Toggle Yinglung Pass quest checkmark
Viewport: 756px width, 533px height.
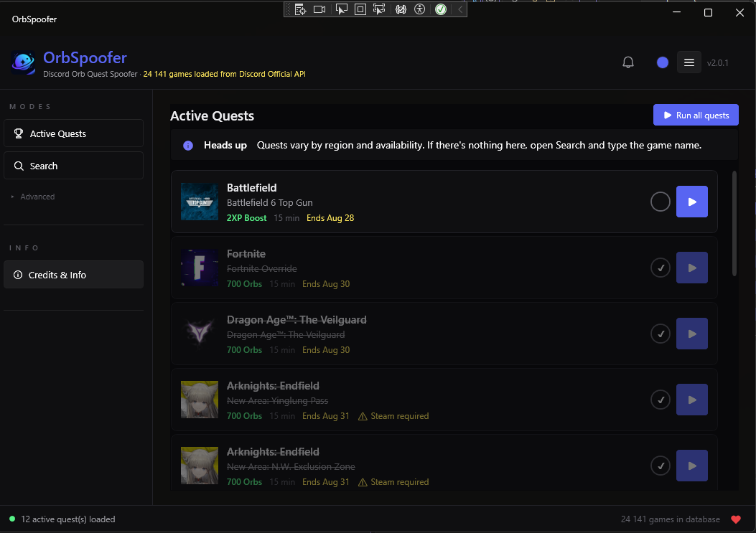[x=660, y=400]
